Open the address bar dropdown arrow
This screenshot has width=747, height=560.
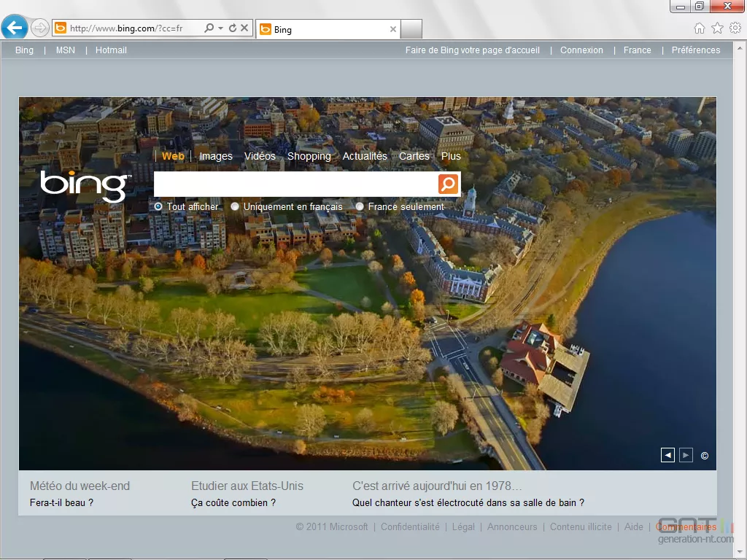tap(220, 28)
